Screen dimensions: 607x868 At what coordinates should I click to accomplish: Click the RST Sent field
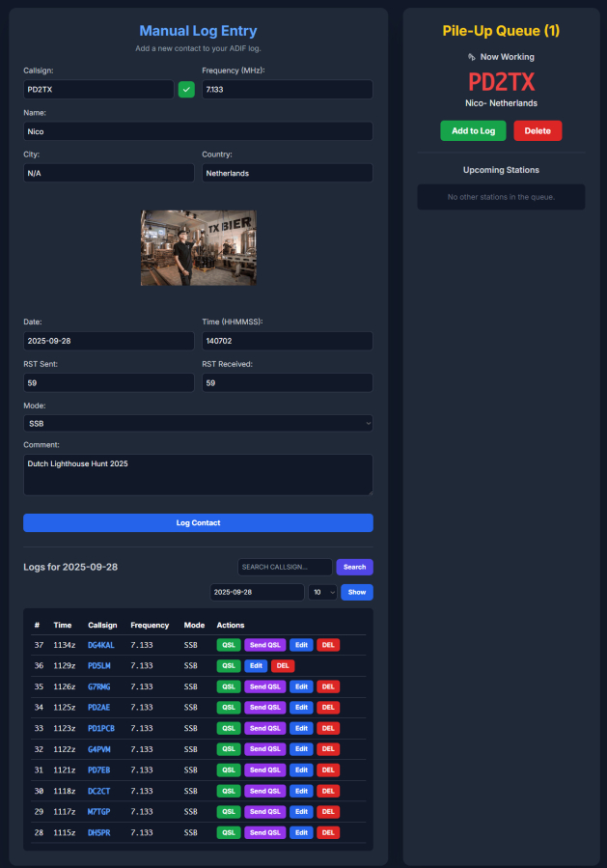108,383
